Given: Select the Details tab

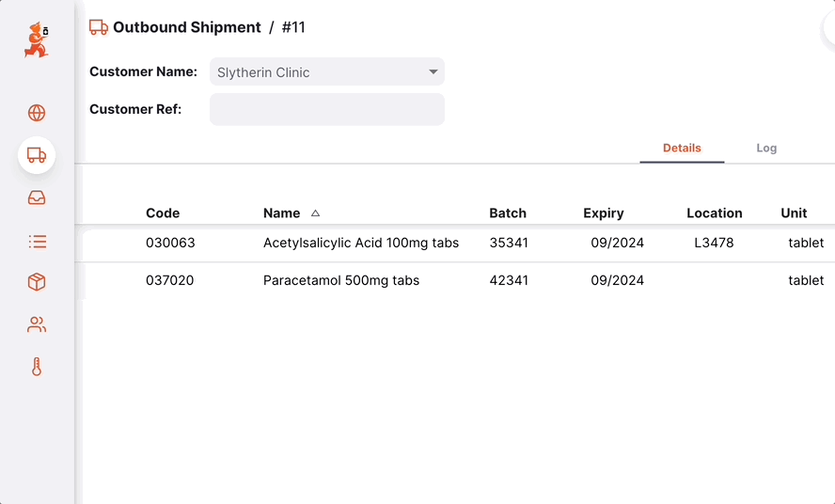Looking at the screenshot, I should click(682, 149).
